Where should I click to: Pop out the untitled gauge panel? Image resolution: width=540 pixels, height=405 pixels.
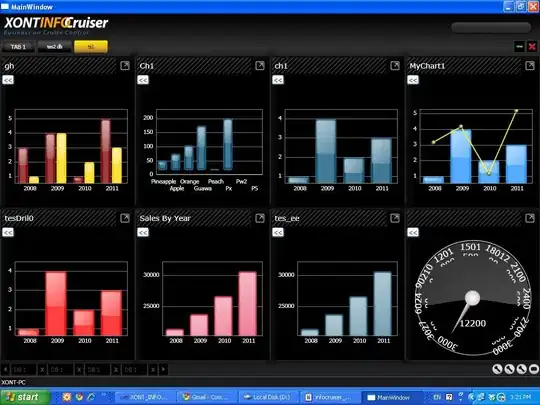click(x=530, y=218)
